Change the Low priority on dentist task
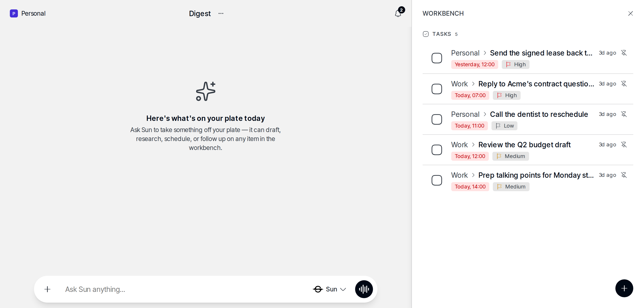Screen dimensions: 644x308 point(504,126)
